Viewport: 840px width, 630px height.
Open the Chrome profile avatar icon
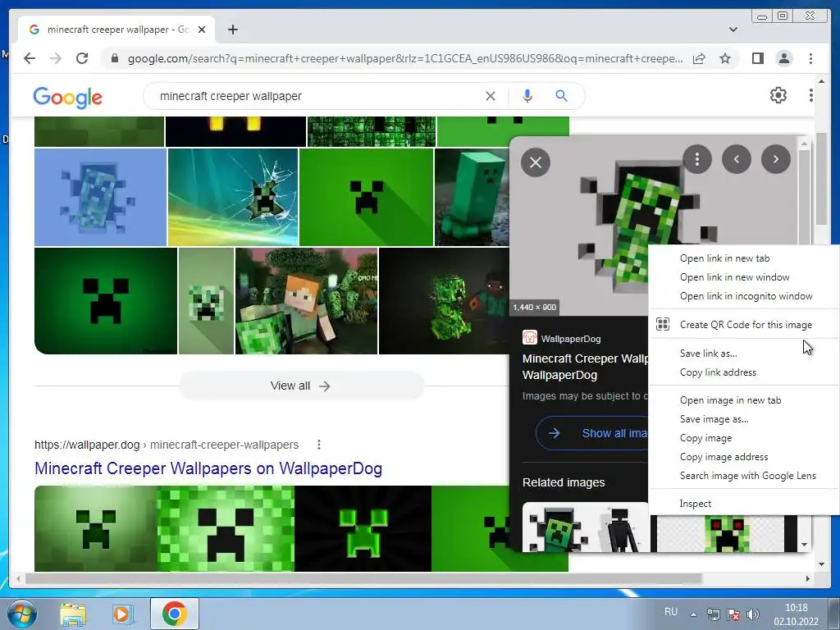click(783, 58)
